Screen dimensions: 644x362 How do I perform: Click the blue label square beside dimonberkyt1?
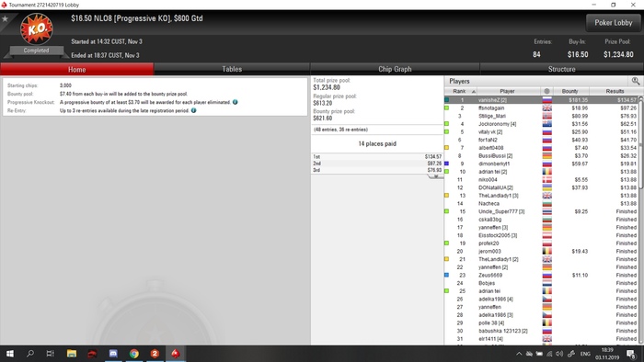pos(447,164)
